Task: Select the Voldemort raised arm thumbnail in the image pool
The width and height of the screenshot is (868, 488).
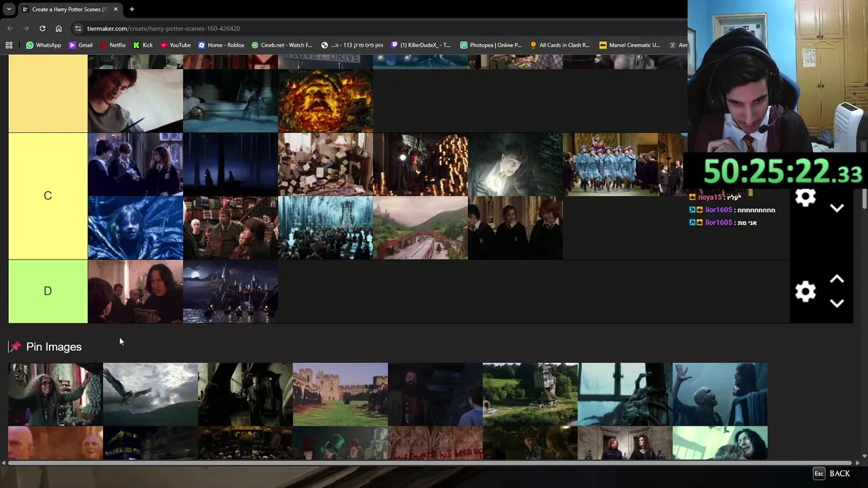Action: tap(720, 394)
